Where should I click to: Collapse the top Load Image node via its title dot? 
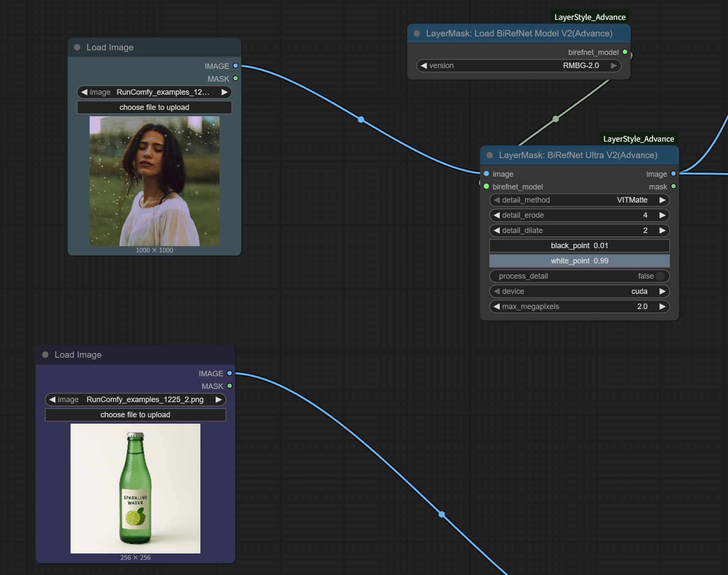(77, 47)
